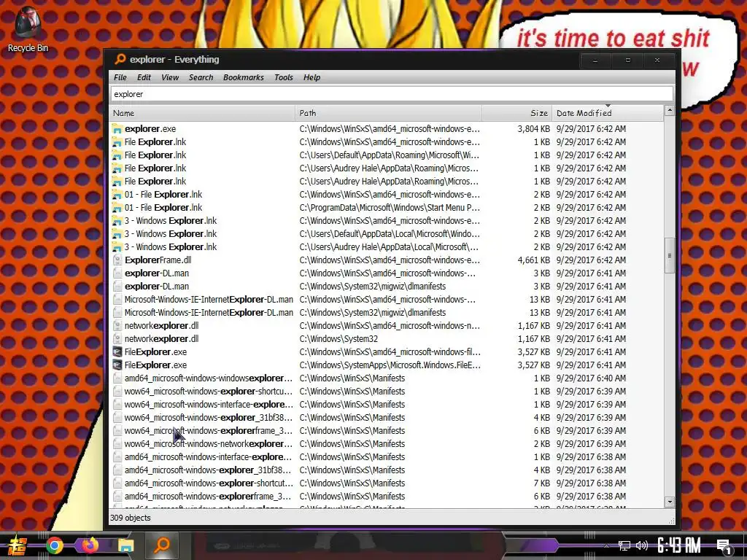Open the Help menu
Screen dimensions: 747x560
312,77
